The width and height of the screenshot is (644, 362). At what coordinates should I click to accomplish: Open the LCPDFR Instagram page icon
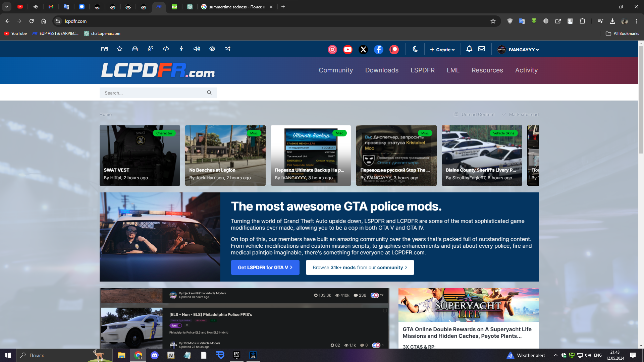[x=332, y=50]
